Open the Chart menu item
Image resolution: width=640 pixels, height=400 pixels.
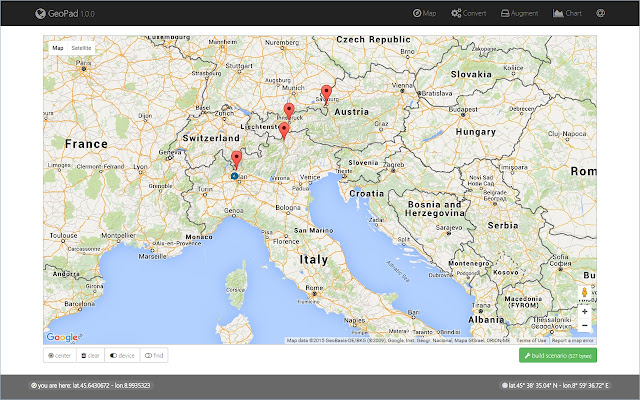pos(567,13)
